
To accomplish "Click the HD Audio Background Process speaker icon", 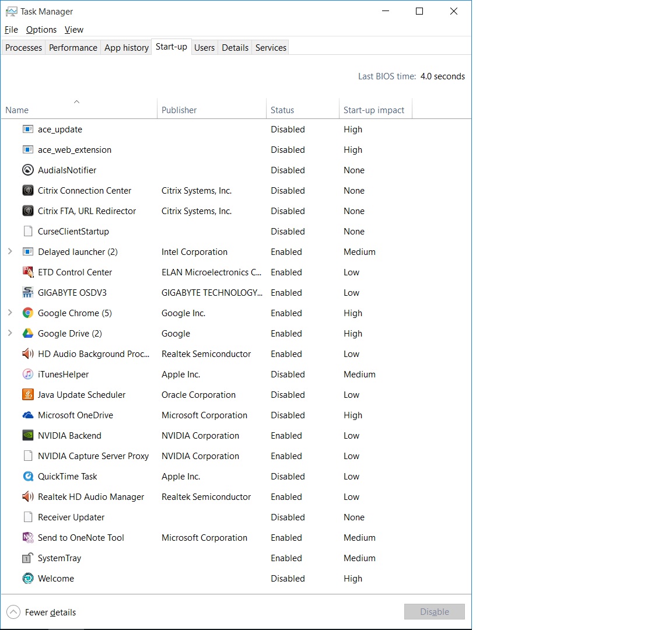I will click(x=28, y=354).
